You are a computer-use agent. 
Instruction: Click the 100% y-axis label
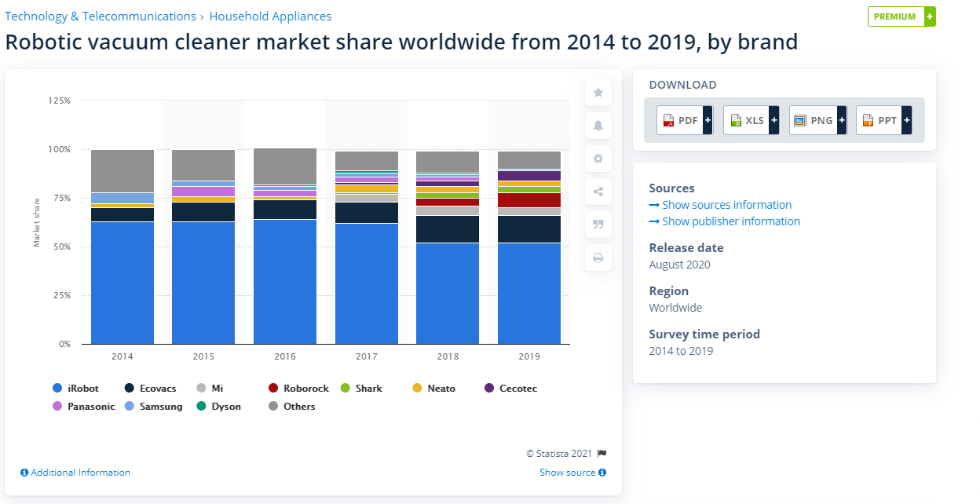coord(60,149)
